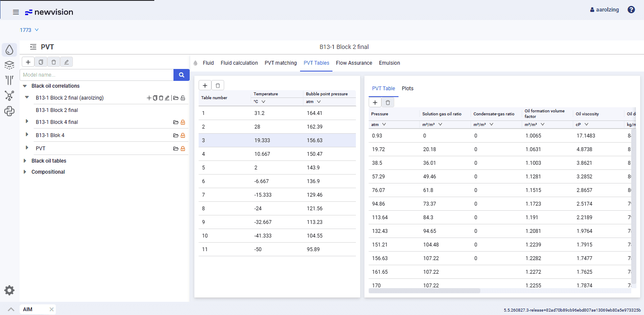Open the well tubing module in sidebar
644x315 pixels.
(x=9, y=80)
